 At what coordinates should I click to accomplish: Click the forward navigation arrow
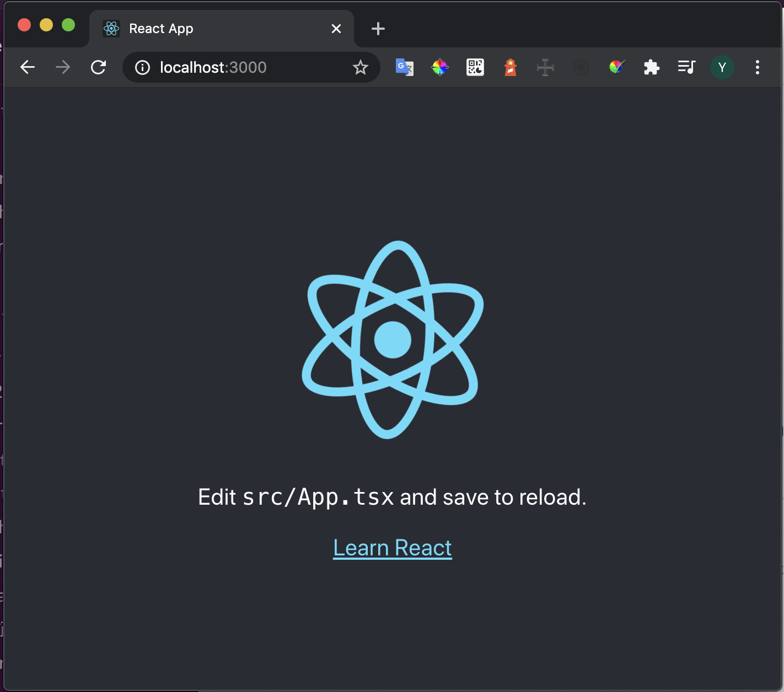tap(63, 67)
